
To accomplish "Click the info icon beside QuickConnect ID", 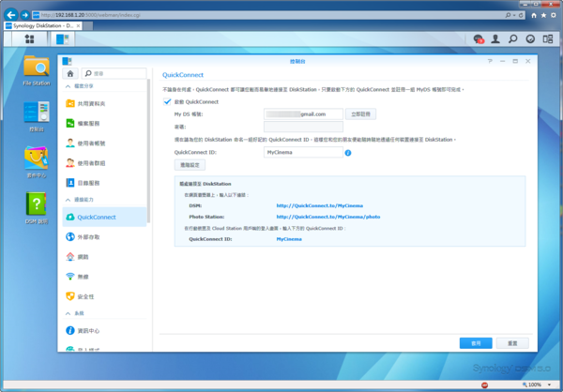I will 347,152.
